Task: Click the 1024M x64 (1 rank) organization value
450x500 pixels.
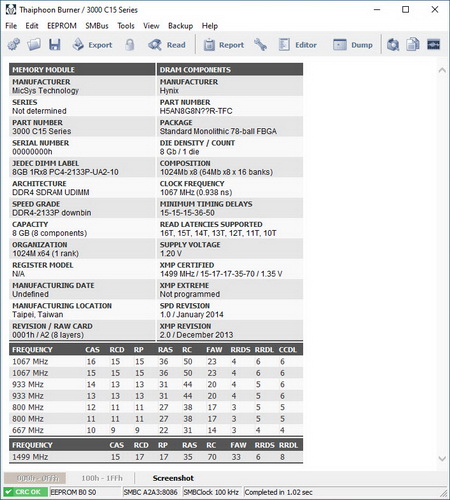Action: 46,253
